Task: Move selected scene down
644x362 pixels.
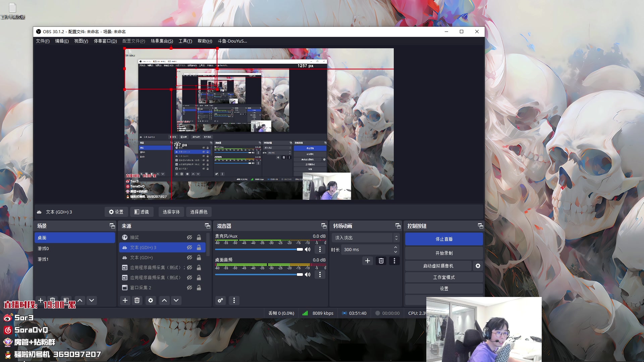Action: tap(92, 300)
